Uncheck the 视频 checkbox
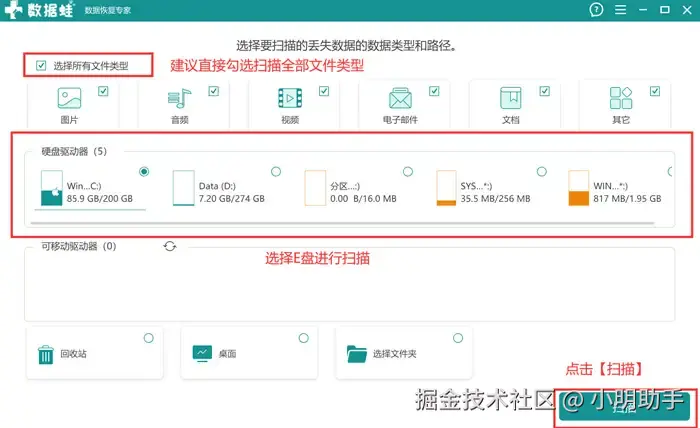 point(324,91)
